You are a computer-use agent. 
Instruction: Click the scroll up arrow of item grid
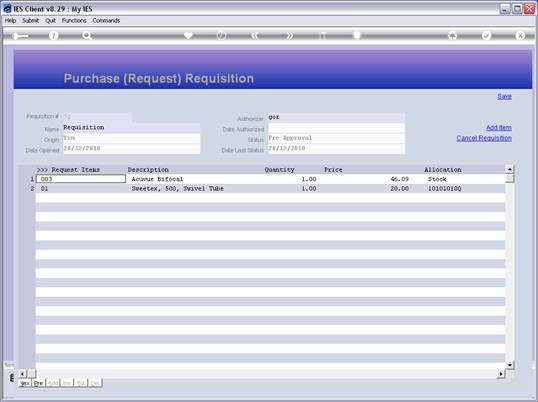click(x=510, y=169)
